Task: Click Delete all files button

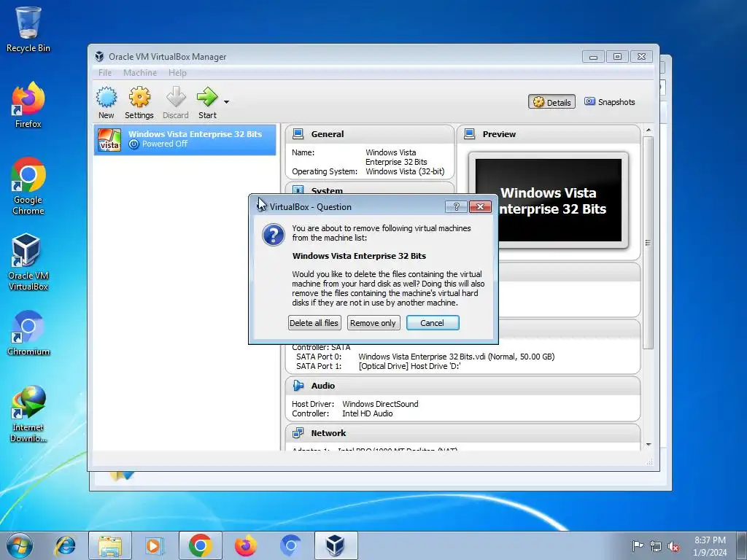Action: tap(314, 323)
